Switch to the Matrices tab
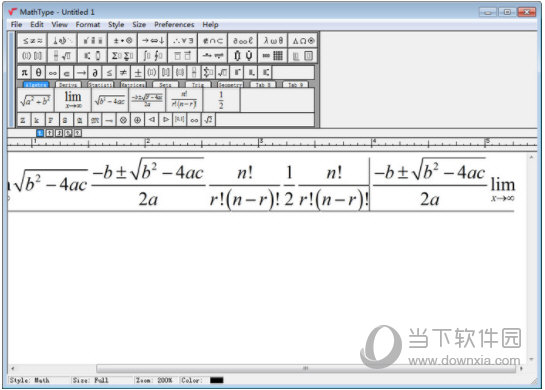This screenshot has height=390, width=545. click(x=133, y=84)
